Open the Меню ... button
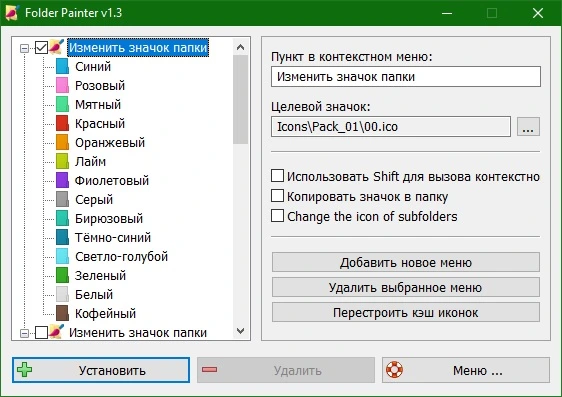The image size is (562, 397). coord(466,370)
